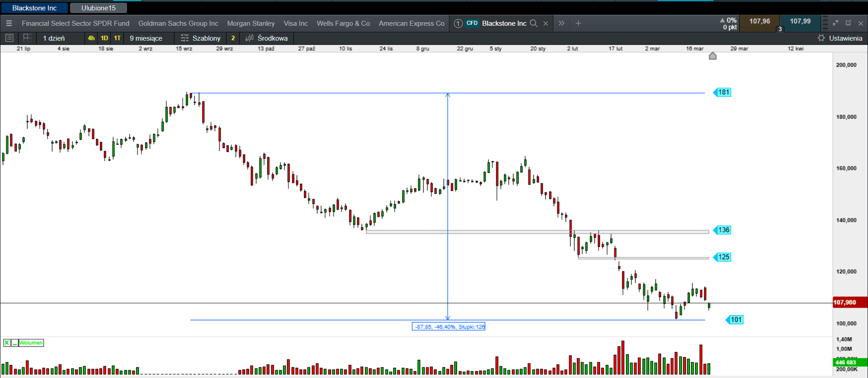Open the hamburger menu beside instrument tabs
This screenshot has width=868, height=378.
click(x=9, y=23)
